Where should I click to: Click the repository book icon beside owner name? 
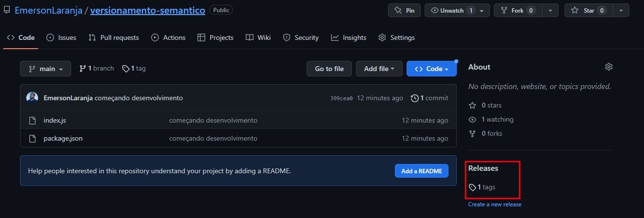click(x=7, y=10)
